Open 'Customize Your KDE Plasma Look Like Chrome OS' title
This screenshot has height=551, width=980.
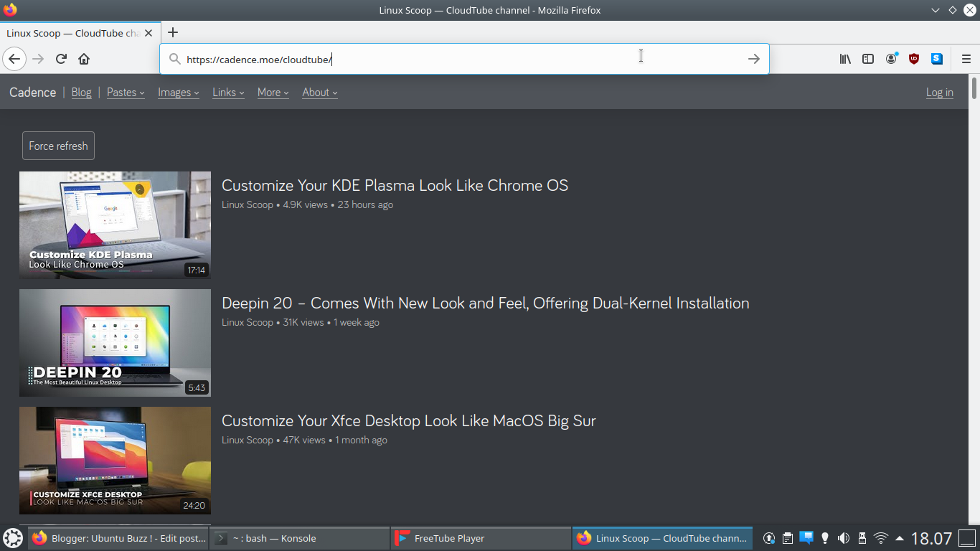point(395,185)
